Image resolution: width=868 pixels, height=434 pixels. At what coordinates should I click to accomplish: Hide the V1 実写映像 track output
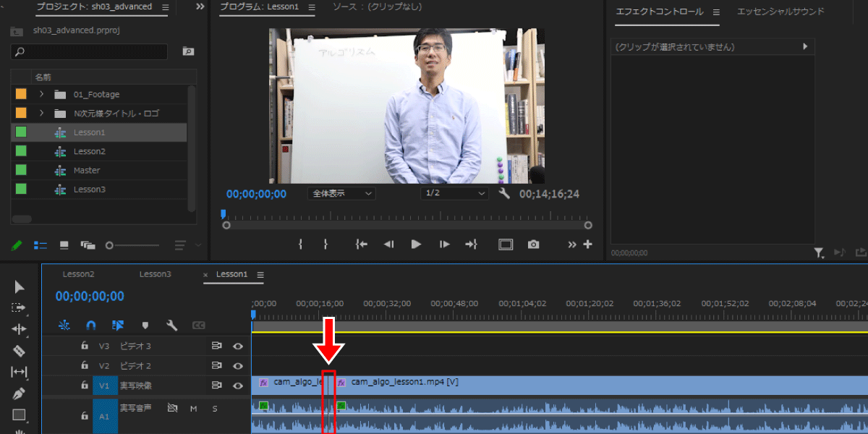(x=237, y=386)
